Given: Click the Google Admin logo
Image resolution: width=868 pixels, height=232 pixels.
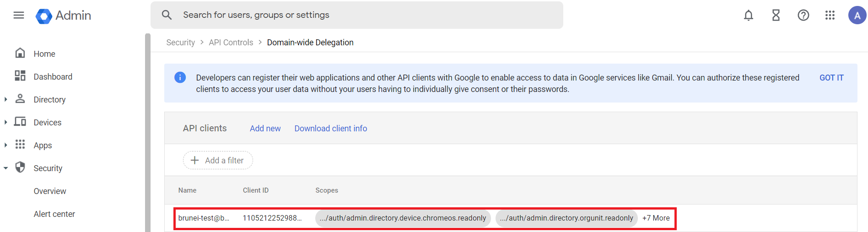Looking at the screenshot, I should pyautogui.click(x=64, y=16).
